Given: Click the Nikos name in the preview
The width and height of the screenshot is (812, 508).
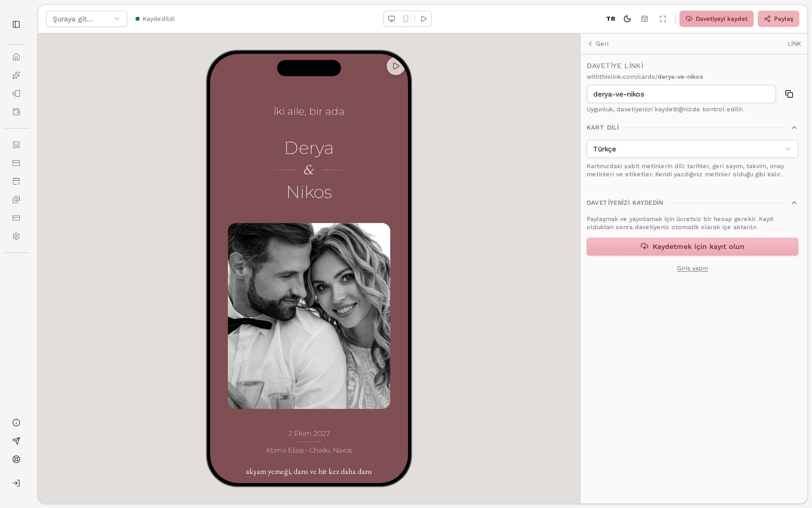Looking at the screenshot, I should (309, 192).
